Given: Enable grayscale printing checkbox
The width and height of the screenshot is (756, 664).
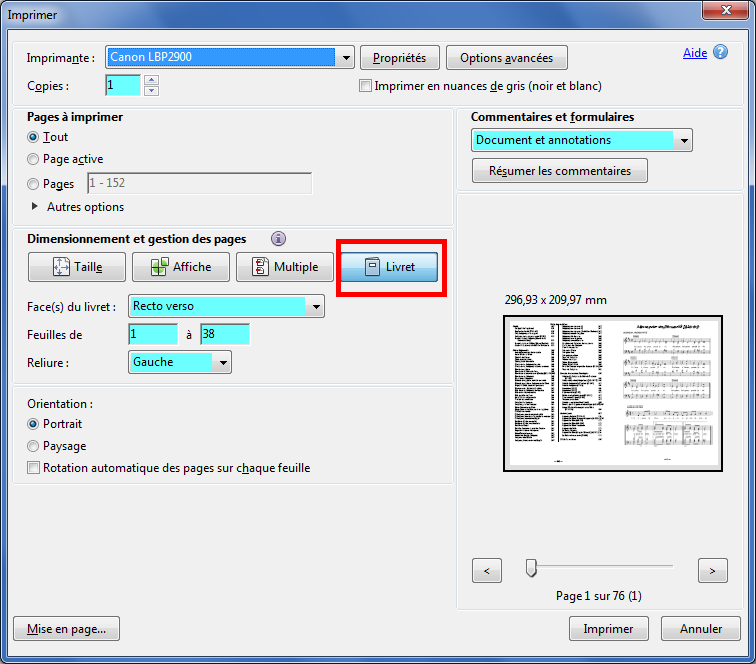Looking at the screenshot, I should tap(366, 87).
